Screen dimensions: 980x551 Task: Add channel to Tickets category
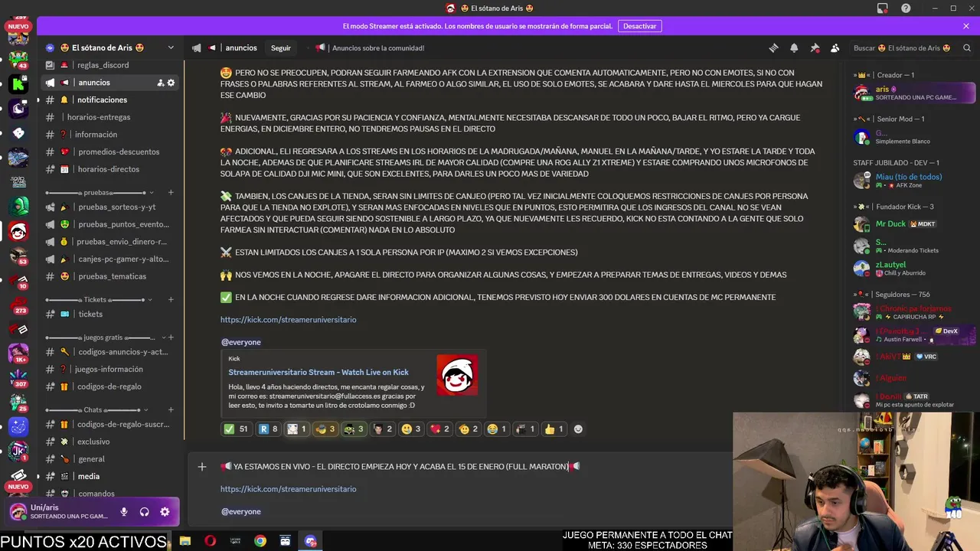coord(171,299)
